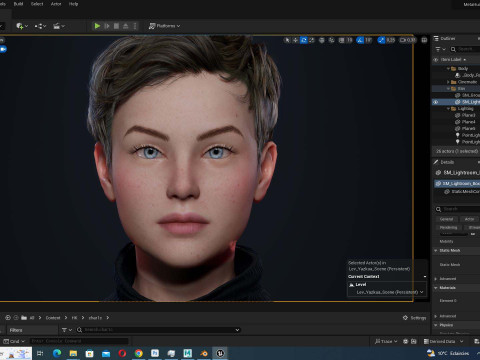The height and width of the screenshot is (360, 480).
Task: Open camera speed setting
Action: (408, 40)
